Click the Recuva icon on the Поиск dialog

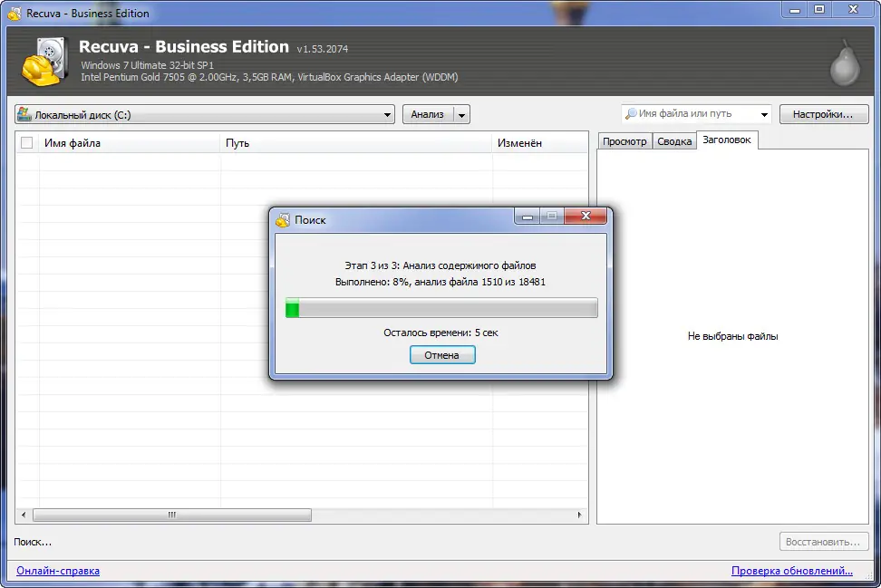(284, 219)
